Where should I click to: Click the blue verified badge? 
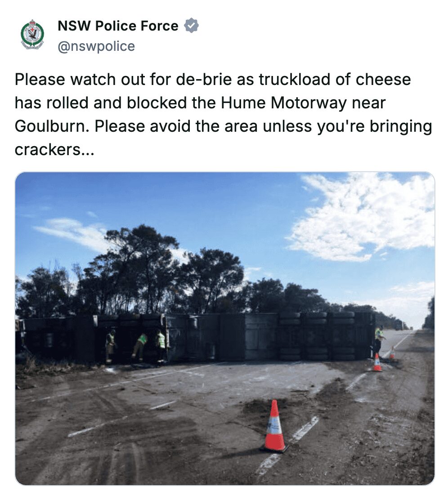pos(191,26)
